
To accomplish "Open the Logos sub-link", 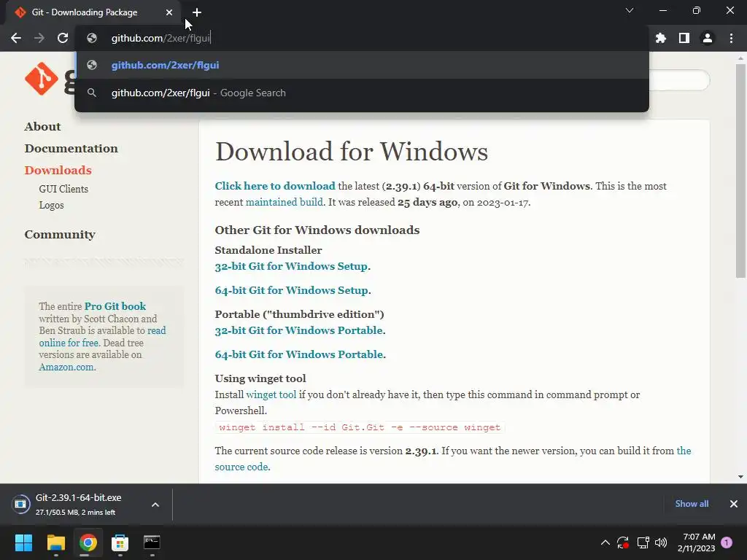I will [52, 205].
